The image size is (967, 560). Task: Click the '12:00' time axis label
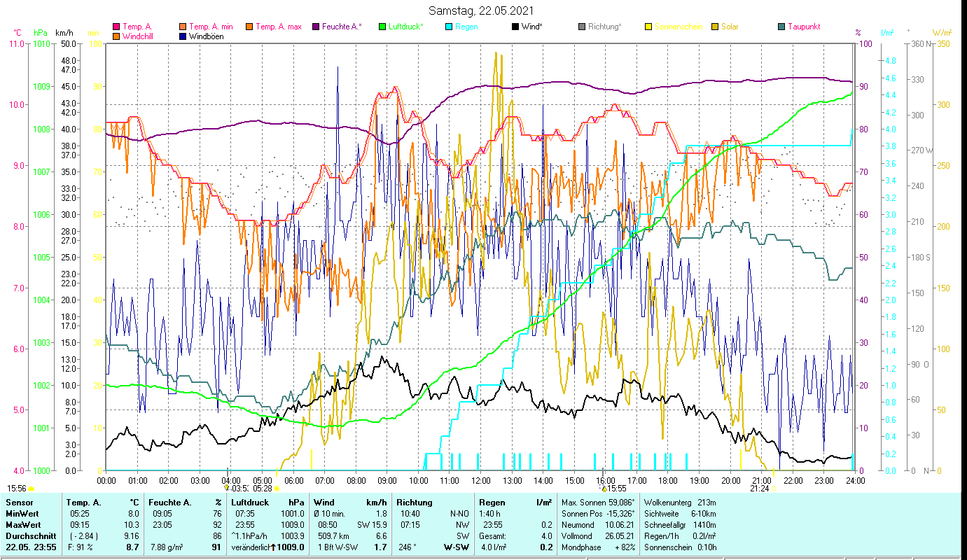tap(480, 480)
